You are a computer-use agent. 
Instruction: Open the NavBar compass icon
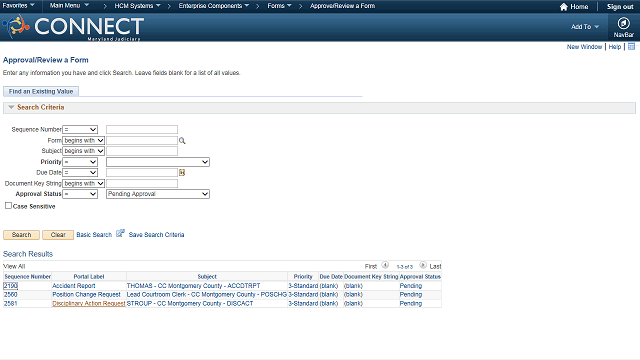click(623, 23)
